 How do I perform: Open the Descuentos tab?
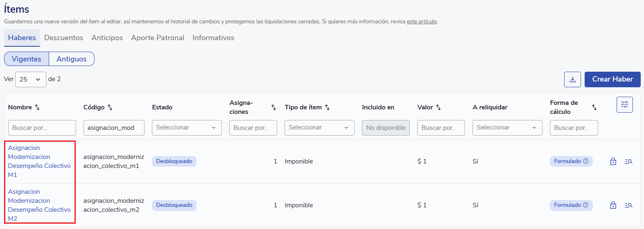click(x=63, y=38)
